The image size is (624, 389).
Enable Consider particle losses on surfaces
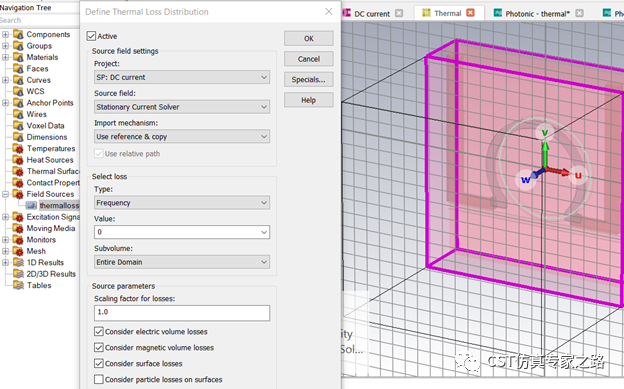coord(99,379)
